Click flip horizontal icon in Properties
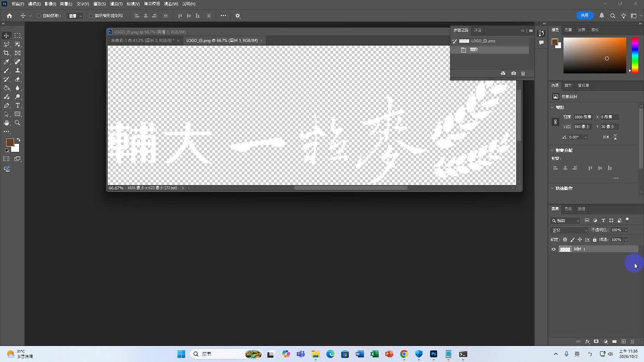Screen dimensions: 644x362 [x=606, y=137]
